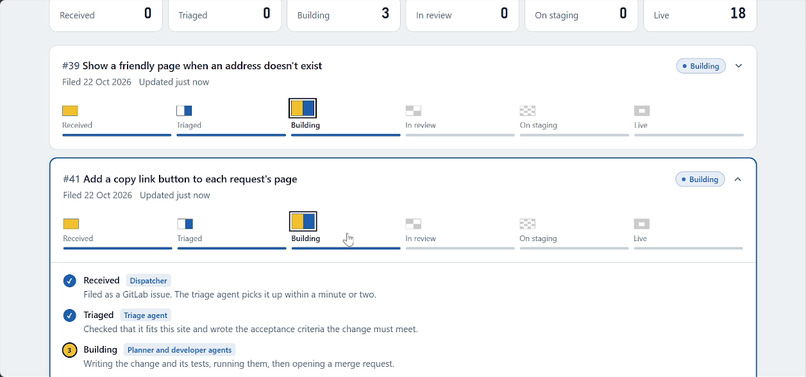This screenshot has width=806, height=377.
Task: Click 'Updated just now' under request #41
Action: coord(175,195)
